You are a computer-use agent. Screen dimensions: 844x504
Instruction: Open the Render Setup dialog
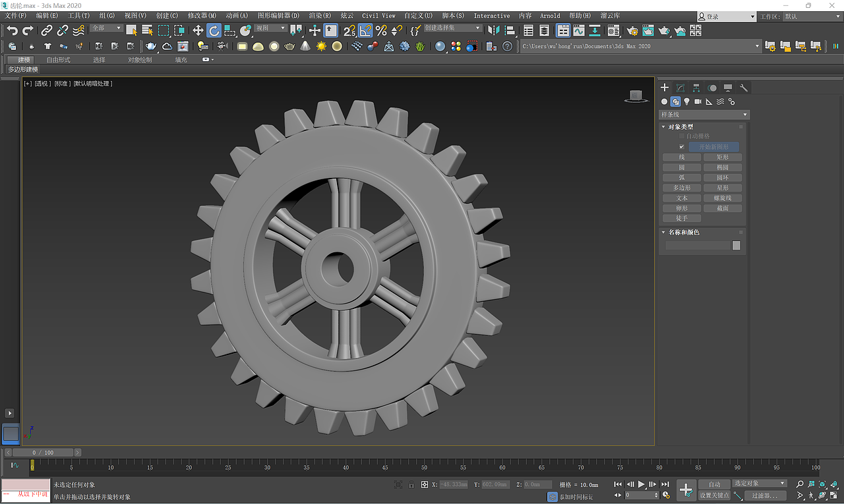tap(632, 30)
